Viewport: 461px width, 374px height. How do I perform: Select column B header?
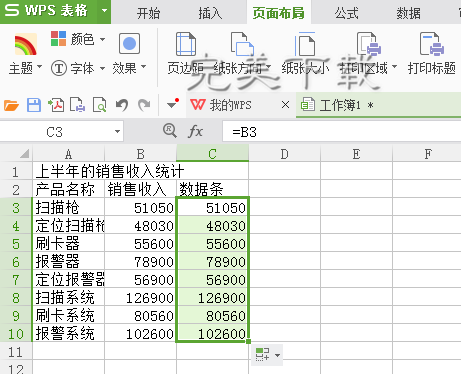point(140,154)
